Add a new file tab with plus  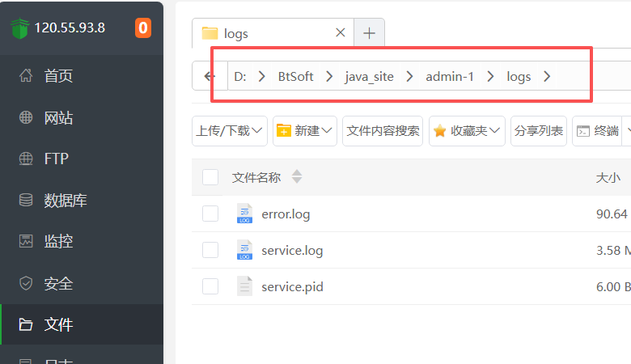[369, 33]
